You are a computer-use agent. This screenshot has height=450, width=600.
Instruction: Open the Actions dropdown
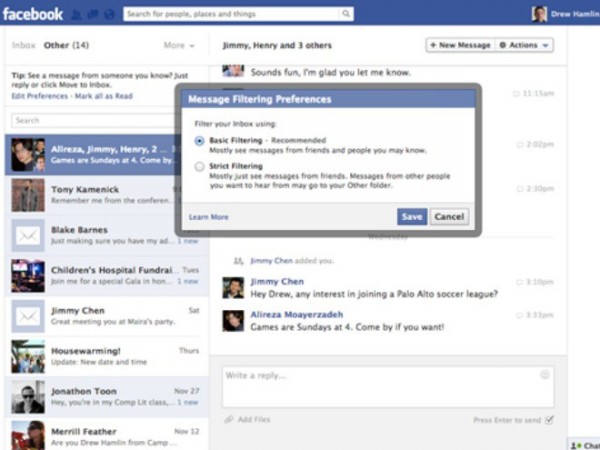tap(525, 45)
